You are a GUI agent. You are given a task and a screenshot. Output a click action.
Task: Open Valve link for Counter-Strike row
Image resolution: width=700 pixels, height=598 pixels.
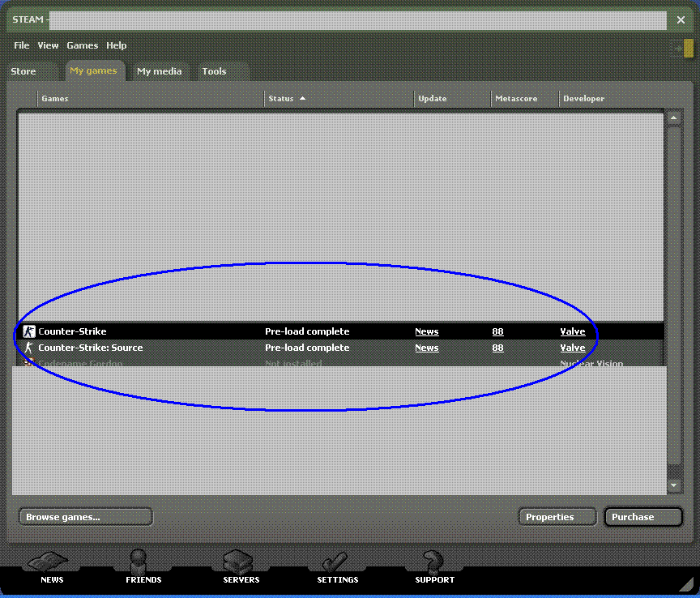(573, 331)
